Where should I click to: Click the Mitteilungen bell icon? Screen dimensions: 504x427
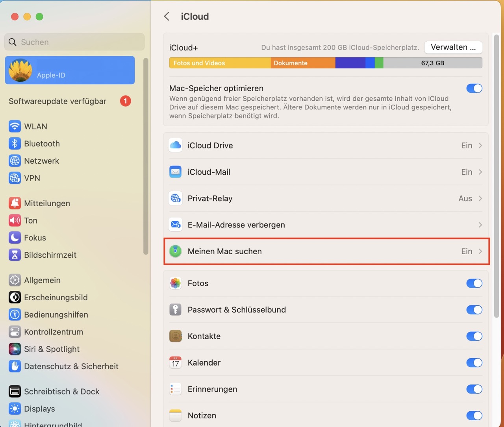(x=15, y=203)
